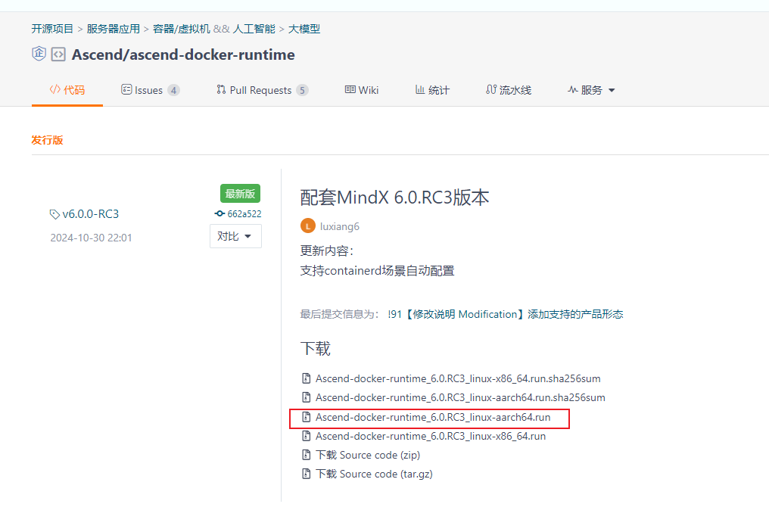Click file icon for aarch64.run.sha256sum
Image resolution: width=769 pixels, height=532 pixels.
tap(307, 397)
